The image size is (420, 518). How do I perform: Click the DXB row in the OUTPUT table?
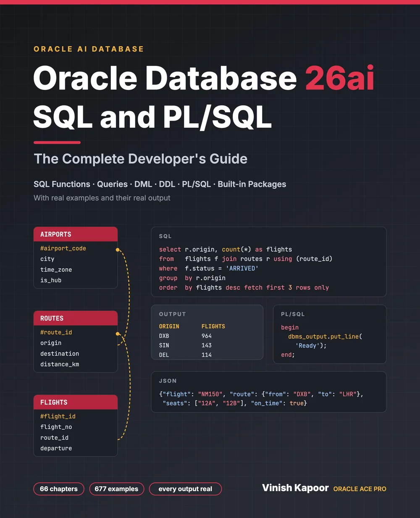[x=207, y=336]
